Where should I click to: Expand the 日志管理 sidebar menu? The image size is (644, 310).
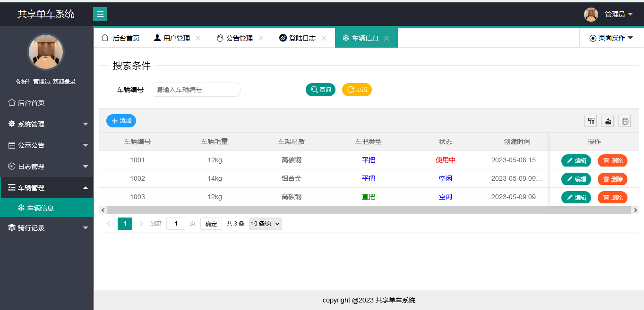click(47, 167)
